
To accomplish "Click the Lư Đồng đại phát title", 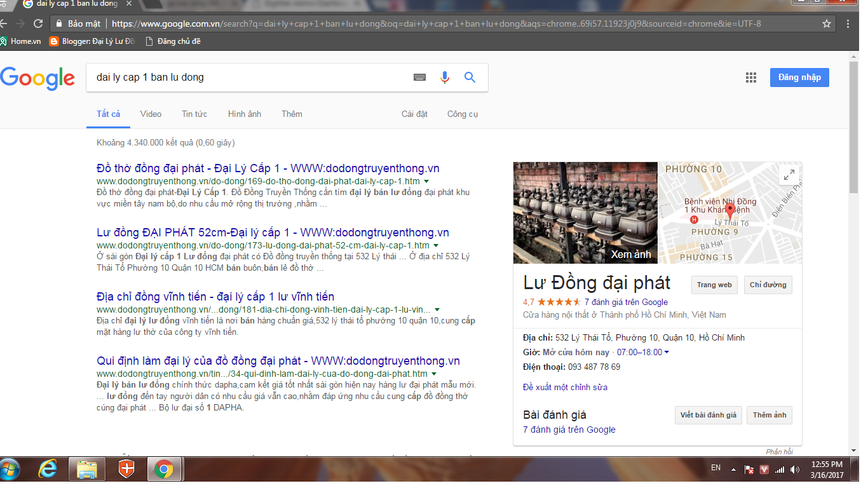I will coord(597,283).
